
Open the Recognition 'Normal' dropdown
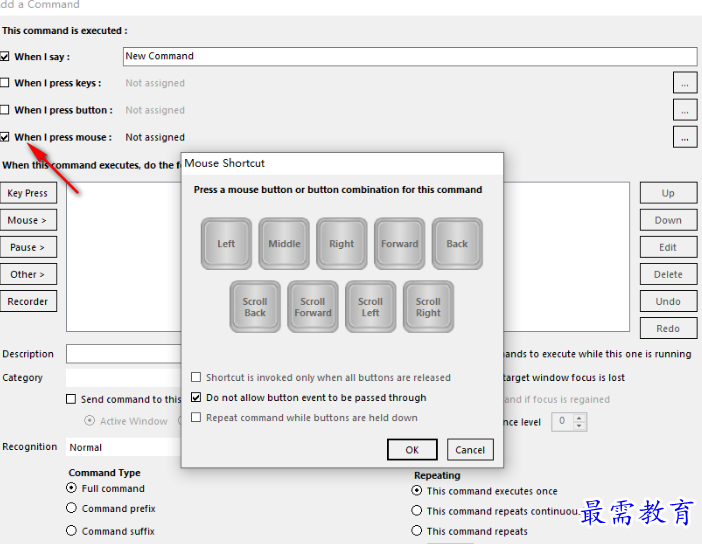(124, 447)
